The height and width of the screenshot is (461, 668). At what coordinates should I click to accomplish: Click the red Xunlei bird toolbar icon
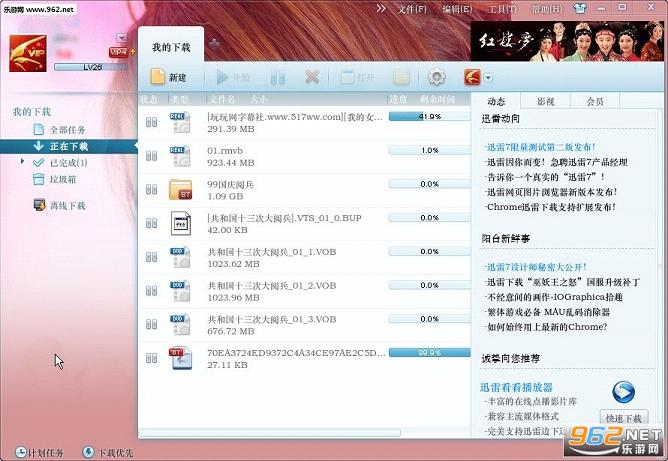(x=472, y=77)
